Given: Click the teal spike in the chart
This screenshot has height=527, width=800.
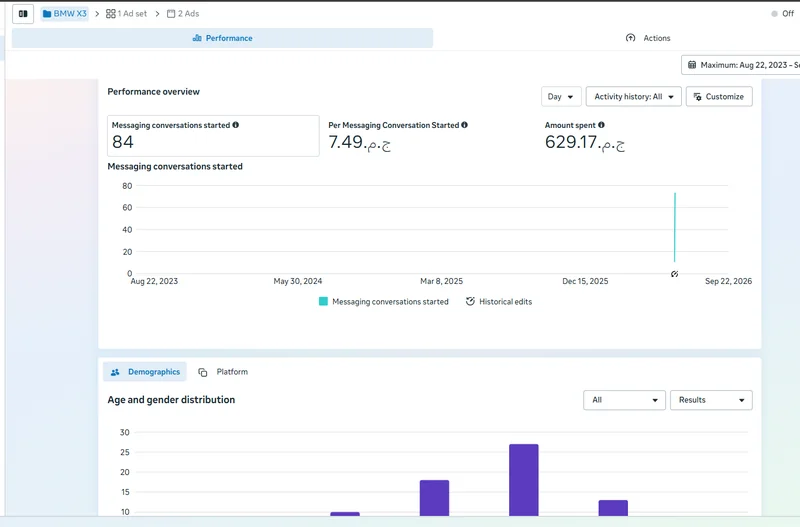Looking at the screenshot, I should [x=674, y=227].
